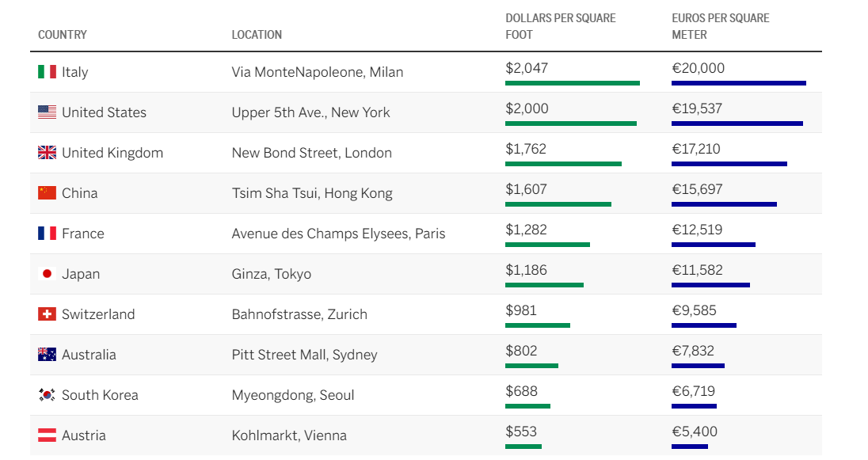Sort by Dollars per Square Foot header
The width and height of the screenshot is (868, 460).
pos(560,27)
